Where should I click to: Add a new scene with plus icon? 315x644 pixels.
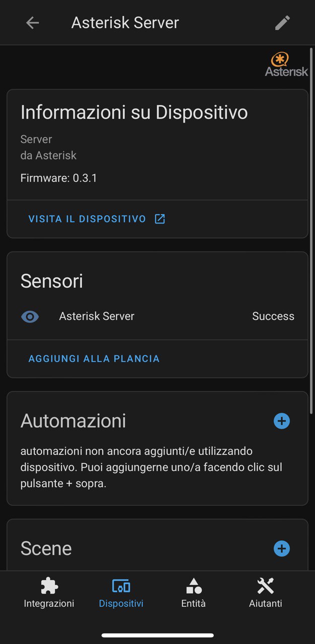coord(282,548)
